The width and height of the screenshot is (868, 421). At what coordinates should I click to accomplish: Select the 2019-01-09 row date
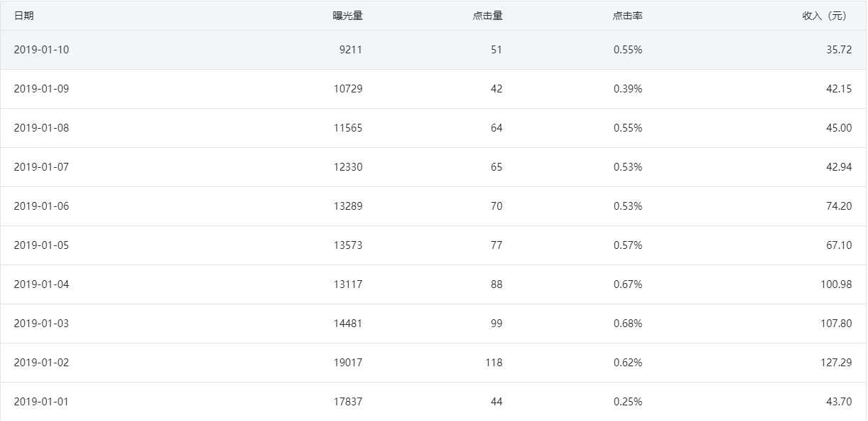pyautogui.click(x=41, y=89)
